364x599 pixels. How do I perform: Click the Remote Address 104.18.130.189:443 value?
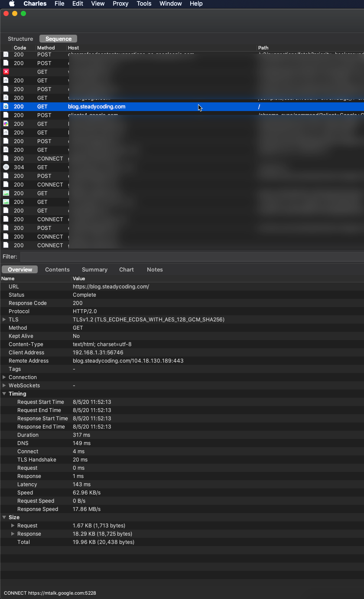pyautogui.click(x=128, y=361)
